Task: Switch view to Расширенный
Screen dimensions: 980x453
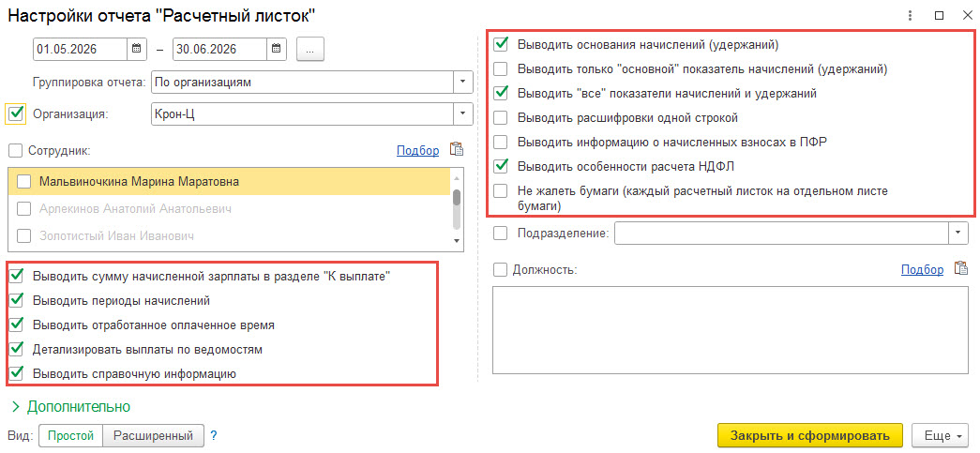Action: 153,435
